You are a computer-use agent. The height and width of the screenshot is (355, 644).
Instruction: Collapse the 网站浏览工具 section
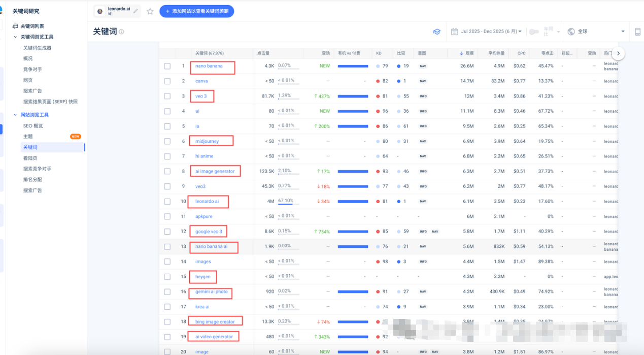click(x=15, y=115)
